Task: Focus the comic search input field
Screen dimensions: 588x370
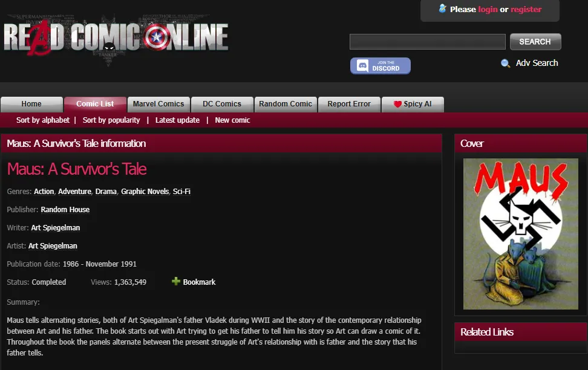Action: pos(427,42)
